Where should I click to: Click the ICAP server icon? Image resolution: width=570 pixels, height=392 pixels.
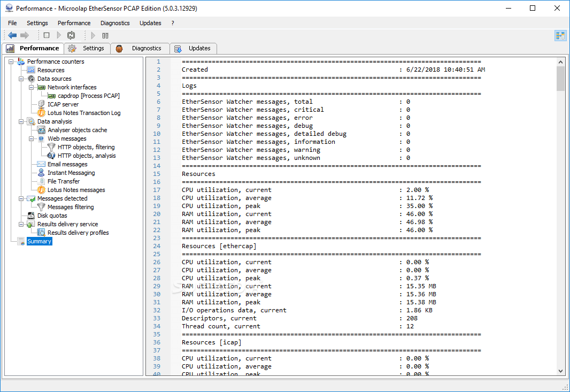click(x=42, y=104)
